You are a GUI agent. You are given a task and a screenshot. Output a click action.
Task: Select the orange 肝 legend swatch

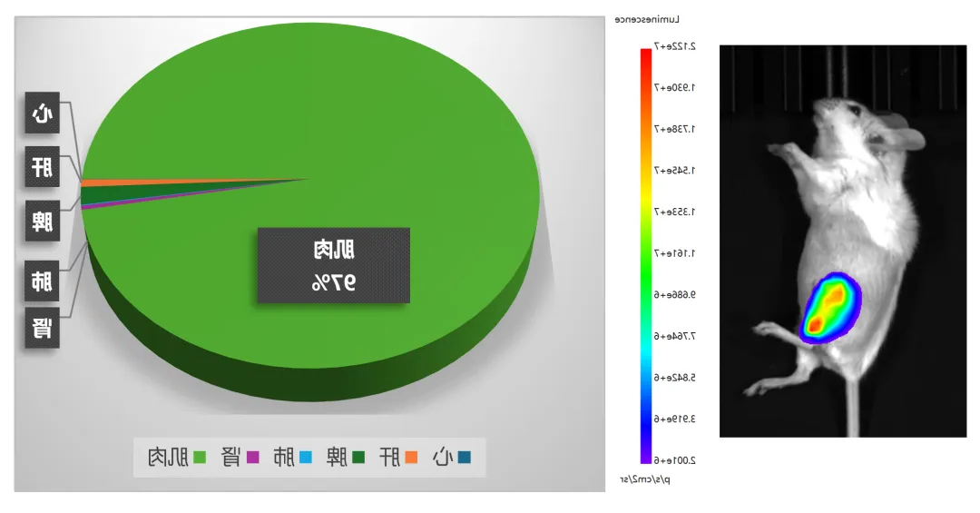click(x=411, y=457)
